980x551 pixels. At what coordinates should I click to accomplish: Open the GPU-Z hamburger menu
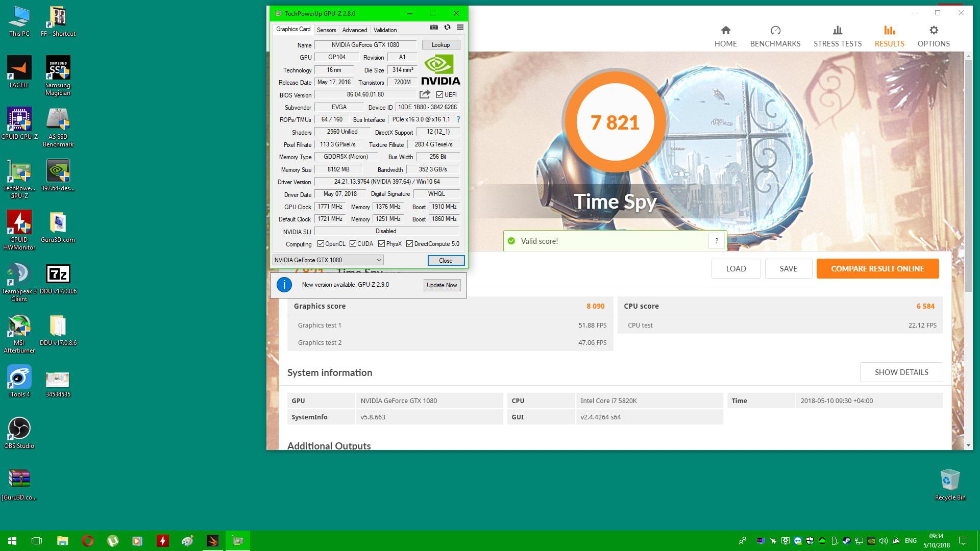click(x=460, y=28)
